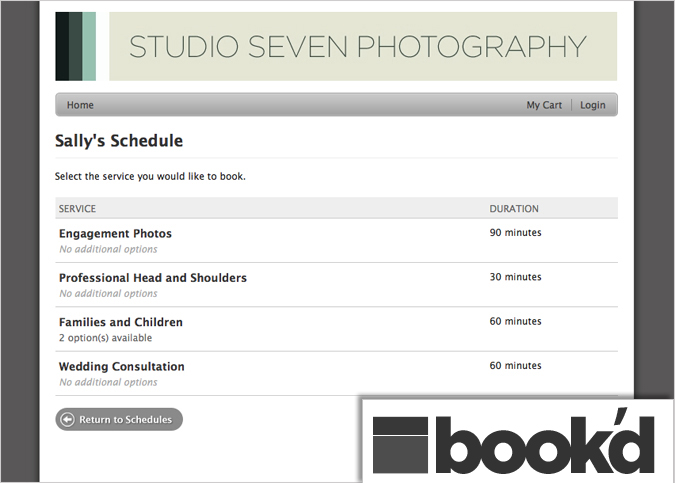The height and width of the screenshot is (483, 675).
Task: Click the book'd logo icon
Action: point(405,444)
